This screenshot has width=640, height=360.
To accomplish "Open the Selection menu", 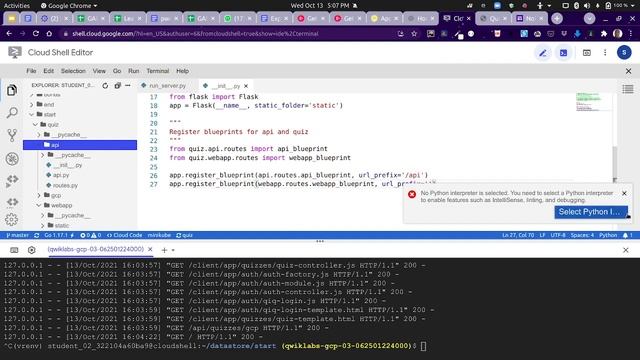I will tap(73, 71).
